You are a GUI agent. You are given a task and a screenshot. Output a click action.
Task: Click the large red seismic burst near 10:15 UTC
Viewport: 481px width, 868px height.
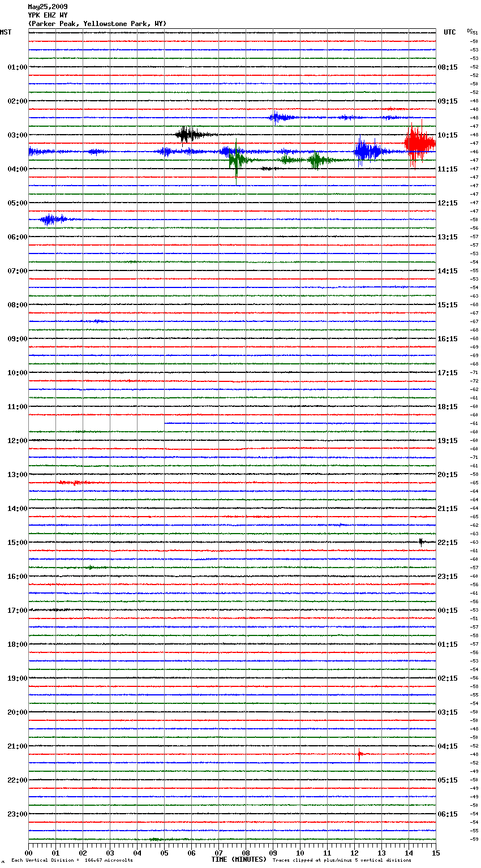click(x=419, y=144)
